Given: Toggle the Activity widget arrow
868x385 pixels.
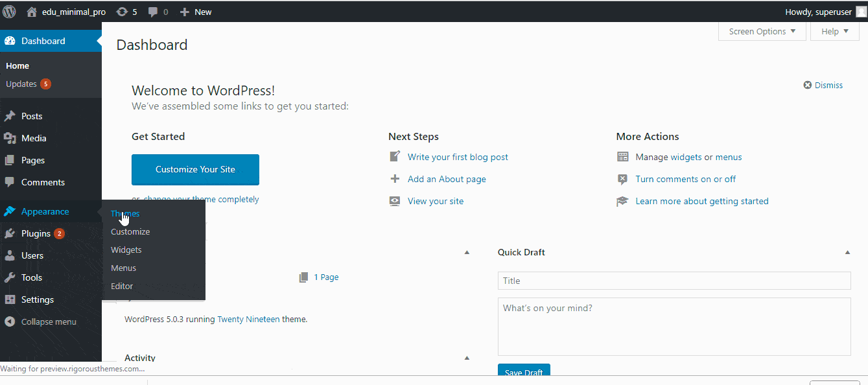Looking at the screenshot, I should tap(467, 358).
